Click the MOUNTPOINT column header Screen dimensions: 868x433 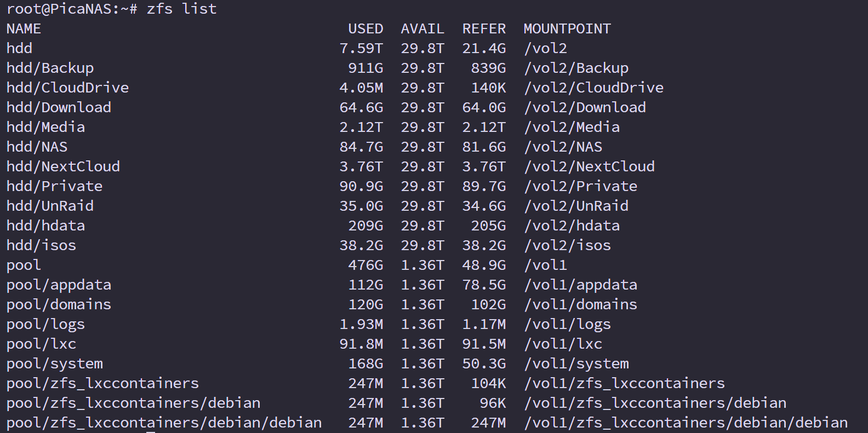click(567, 28)
